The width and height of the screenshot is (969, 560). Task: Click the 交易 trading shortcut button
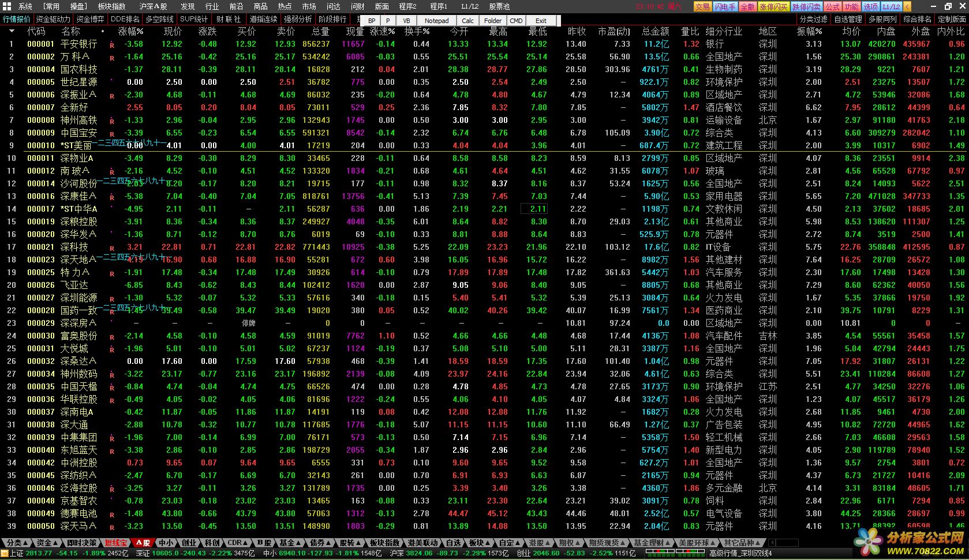click(702, 6)
